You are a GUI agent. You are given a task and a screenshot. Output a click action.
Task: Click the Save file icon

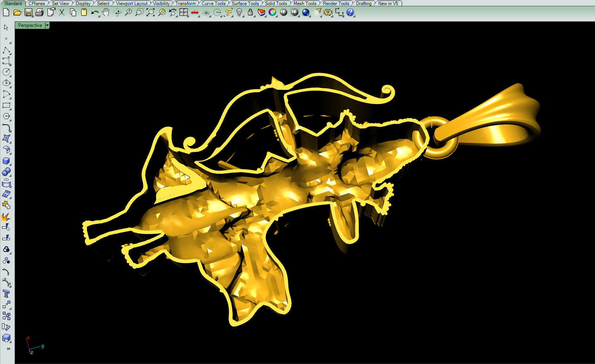28,13
